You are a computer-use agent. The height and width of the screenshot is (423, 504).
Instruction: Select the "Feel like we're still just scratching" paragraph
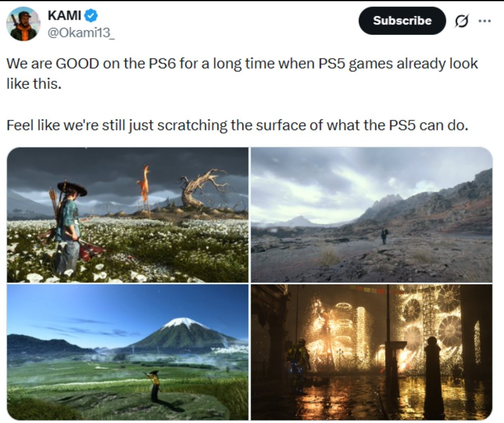237,125
